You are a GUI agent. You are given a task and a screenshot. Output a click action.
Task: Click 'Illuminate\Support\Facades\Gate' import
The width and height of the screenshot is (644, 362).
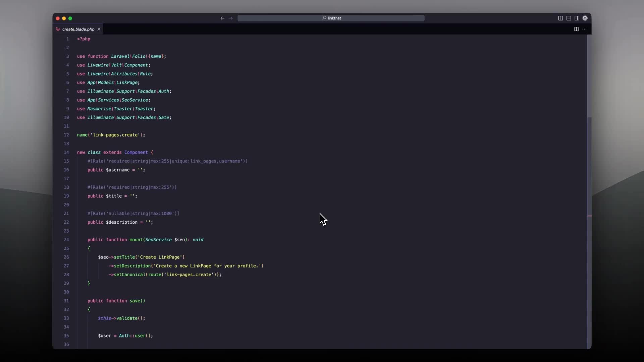(128, 117)
